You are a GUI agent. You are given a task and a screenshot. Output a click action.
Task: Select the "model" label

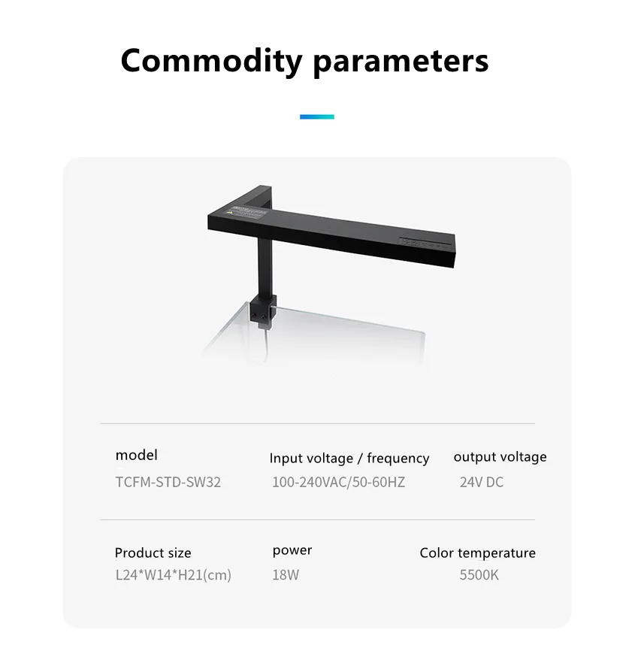(136, 455)
